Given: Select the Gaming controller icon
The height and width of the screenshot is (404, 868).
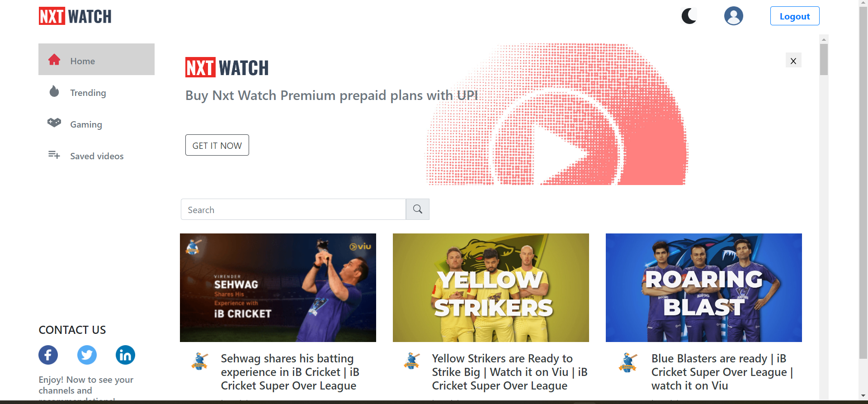Looking at the screenshot, I should click(54, 123).
